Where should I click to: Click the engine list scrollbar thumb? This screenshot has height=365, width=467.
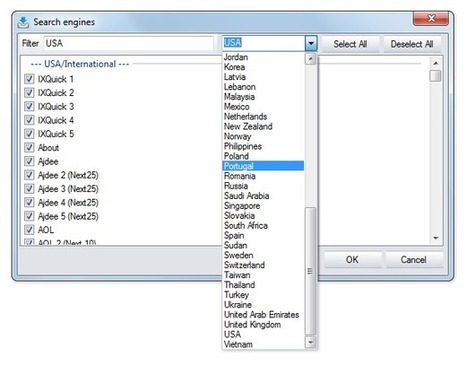435,76
